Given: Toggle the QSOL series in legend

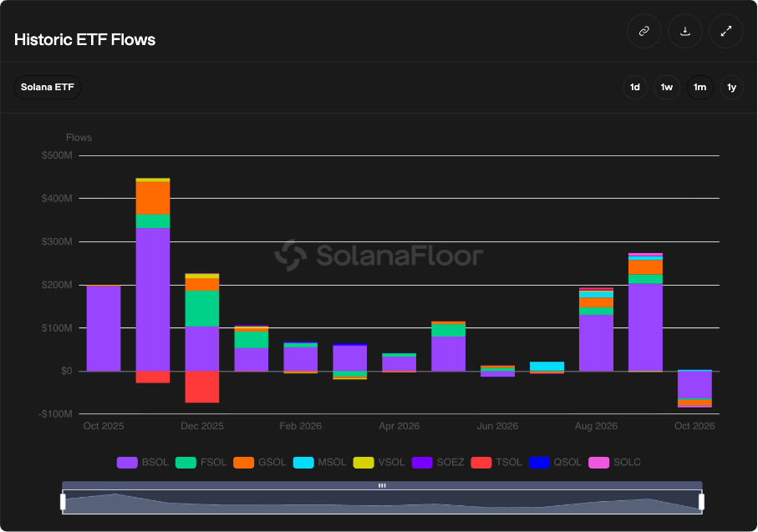Looking at the screenshot, I should point(556,463).
